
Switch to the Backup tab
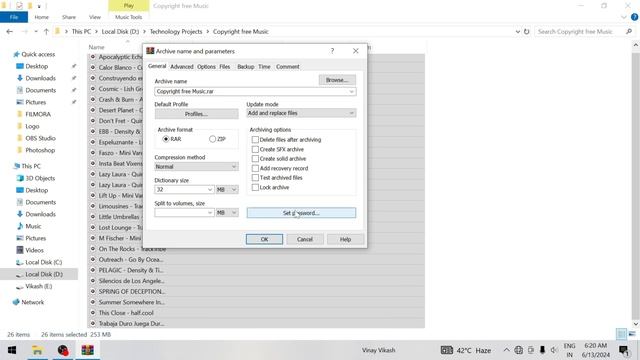(x=245, y=67)
